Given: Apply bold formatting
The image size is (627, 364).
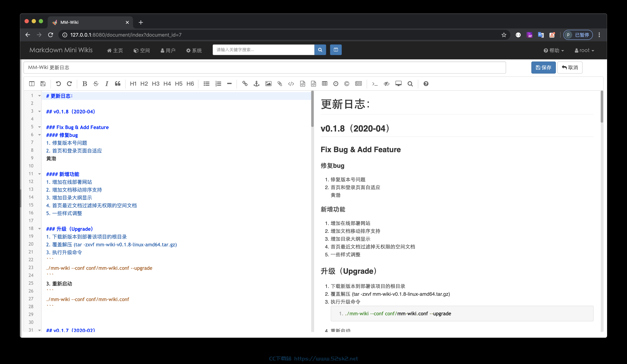Looking at the screenshot, I should (85, 84).
